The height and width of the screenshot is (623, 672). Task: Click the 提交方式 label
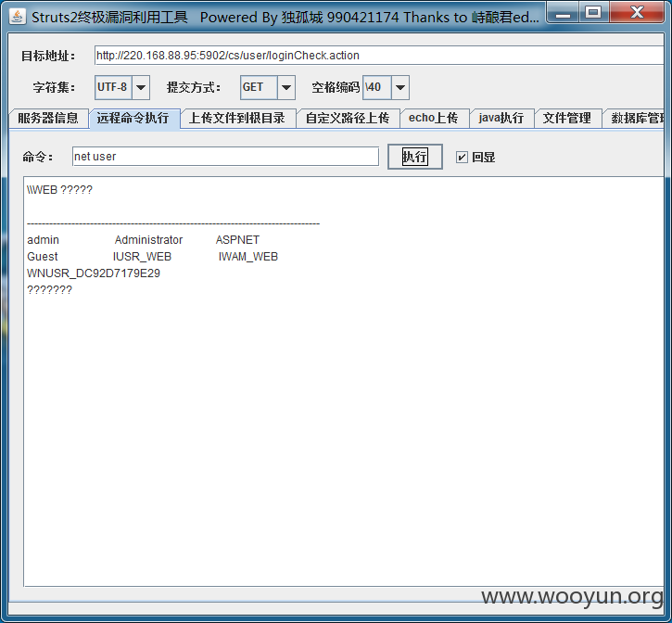click(x=194, y=87)
